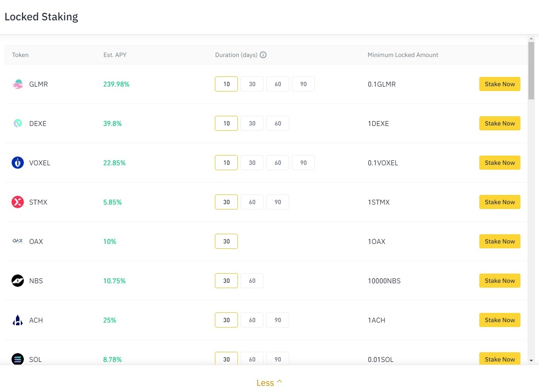The image size is (539, 392).
Task: Stake Now for STMX
Action: [x=500, y=202]
